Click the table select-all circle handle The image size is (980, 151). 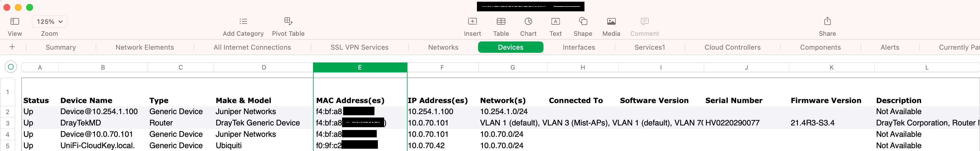coord(11,67)
